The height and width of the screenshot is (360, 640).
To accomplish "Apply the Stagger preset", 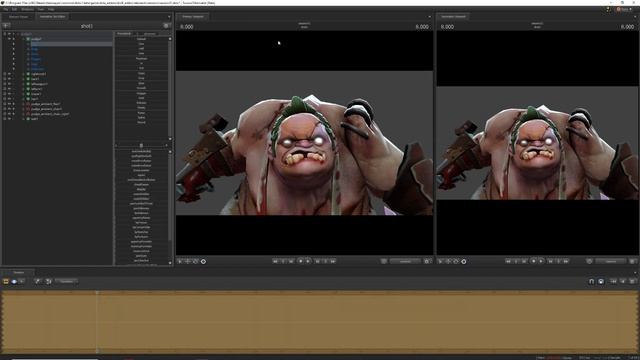I will pyautogui.click(x=141, y=93).
